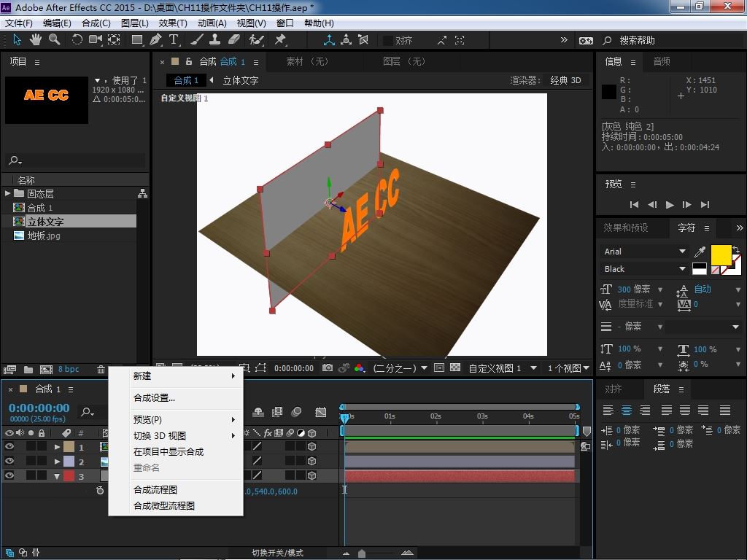This screenshot has width=747, height=560.
Task: Click the snapshot camera icon in viewer
Action: [x=328, y=368]
